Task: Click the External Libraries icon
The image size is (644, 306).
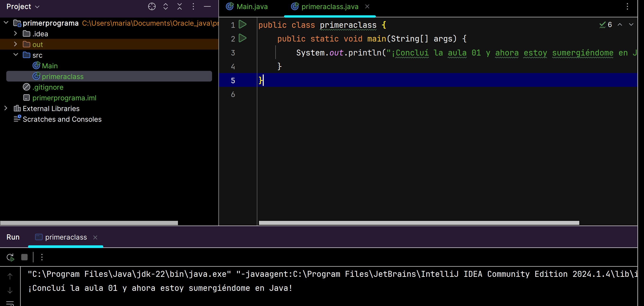Action: (x=17, y=108)
